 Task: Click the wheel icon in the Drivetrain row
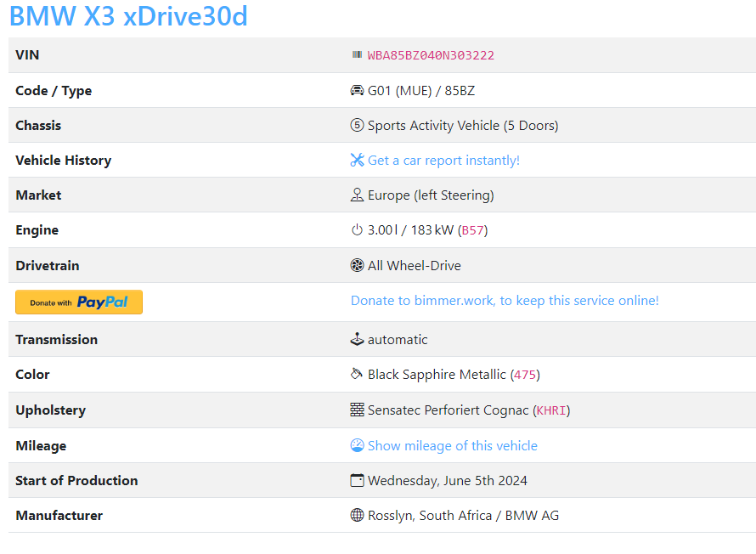click(358, 265)
